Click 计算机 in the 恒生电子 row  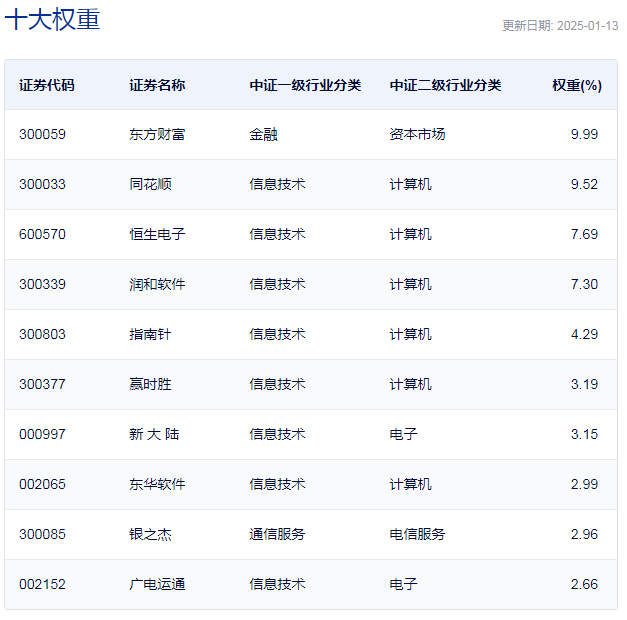pyautogui.click(x=410, y=234)
